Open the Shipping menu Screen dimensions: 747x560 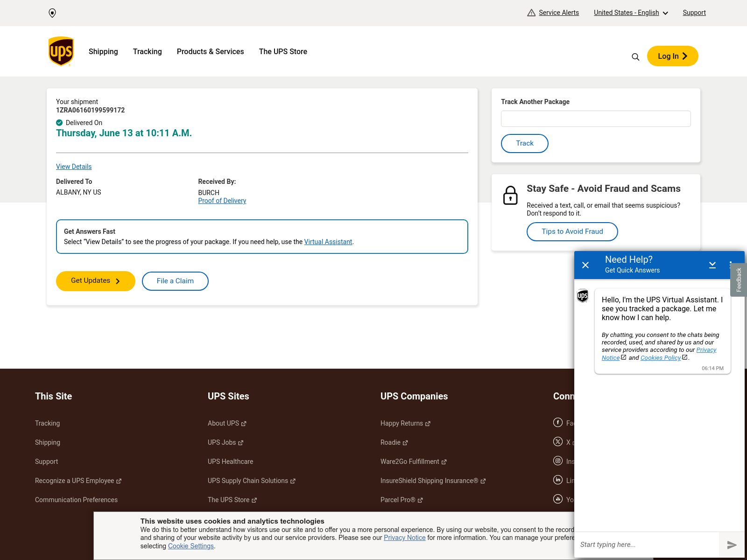click(x=103, y=51)
